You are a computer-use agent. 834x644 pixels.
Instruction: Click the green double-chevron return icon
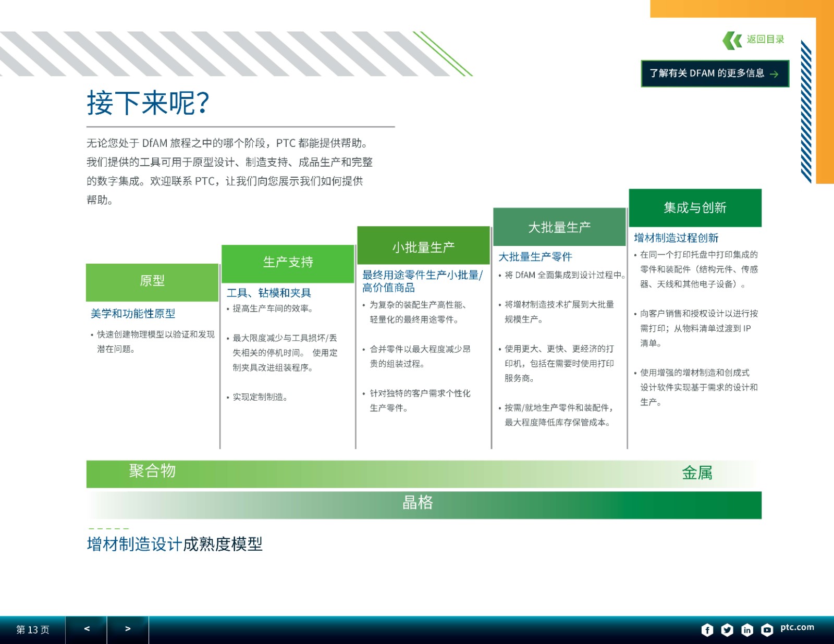click(732, 40)
